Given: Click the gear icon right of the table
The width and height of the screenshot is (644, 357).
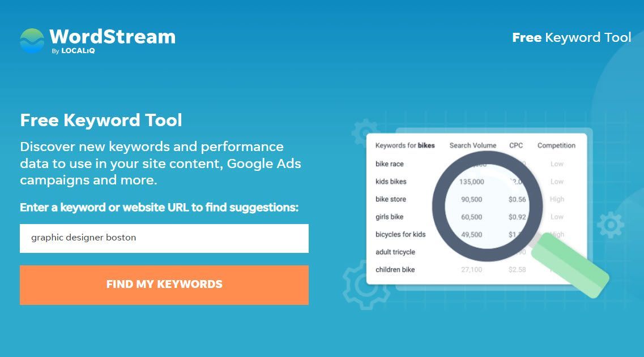Looking at the screenshot, I should pyautogui.click(x=611, y=225).
